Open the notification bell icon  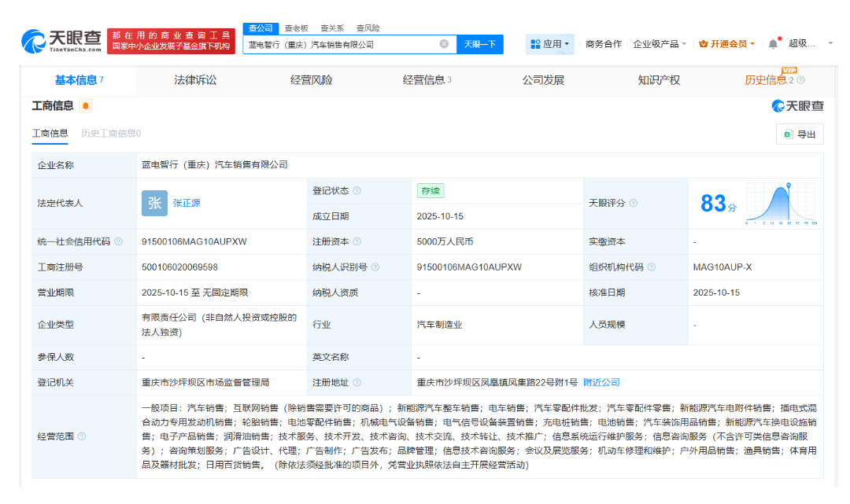773,44
